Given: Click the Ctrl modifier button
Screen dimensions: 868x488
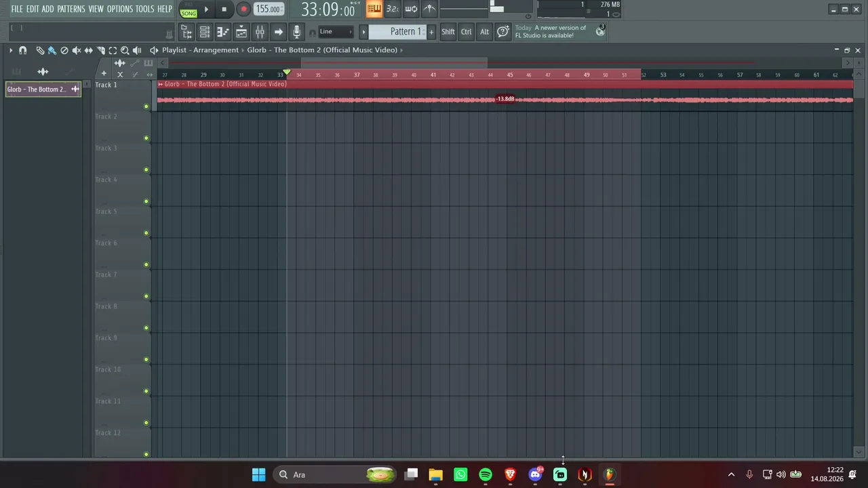Looking at the screenshot, I should pyautogui.click(x=467, y=32).
